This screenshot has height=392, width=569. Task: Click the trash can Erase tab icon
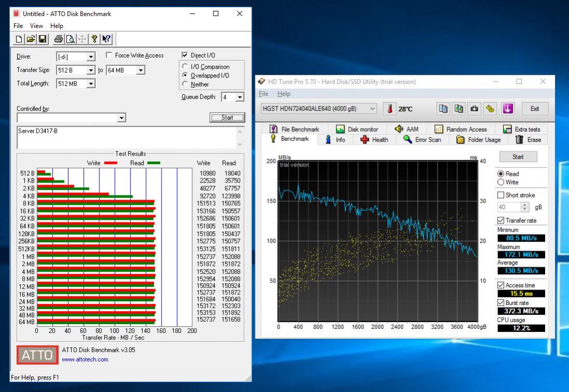click(x=519, y=139)
